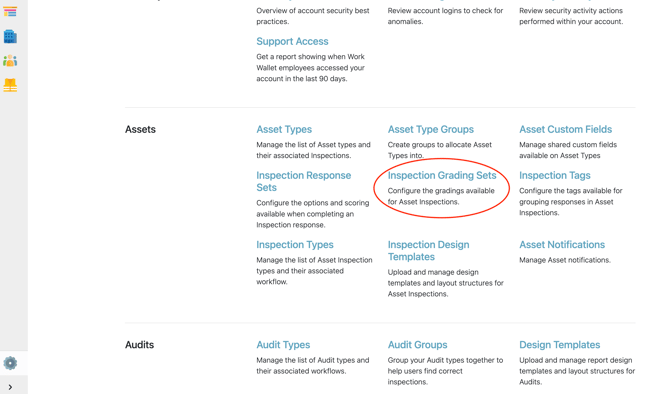Click text 'Manage the list of Audit types'

[x=313, y=360]
